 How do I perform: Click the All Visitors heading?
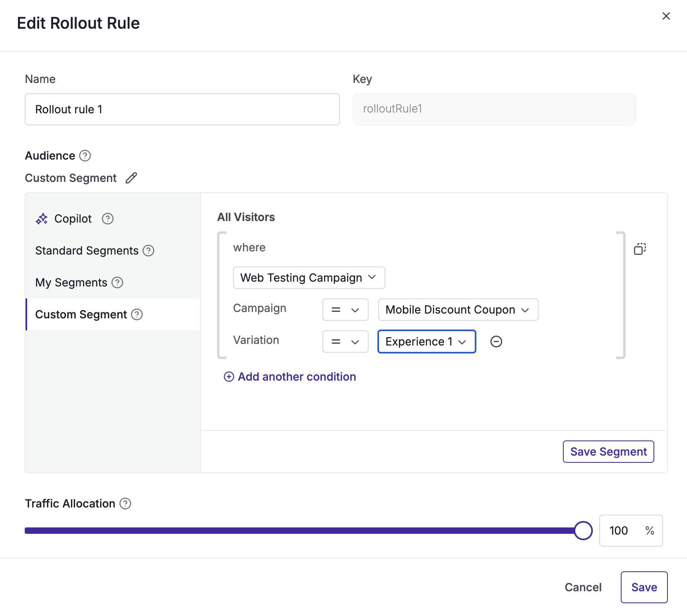coord(246,217)
